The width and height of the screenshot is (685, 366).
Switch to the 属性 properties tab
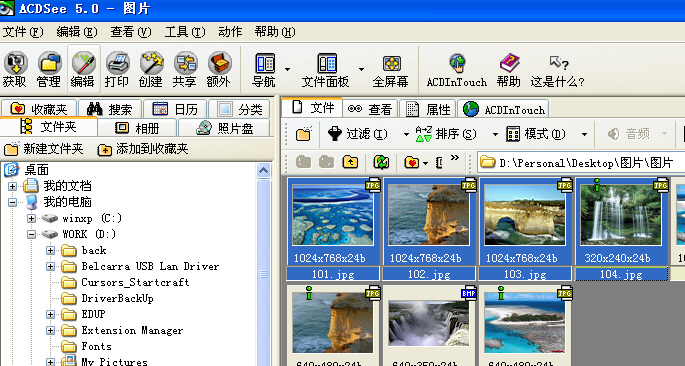(x=428, y=109)
